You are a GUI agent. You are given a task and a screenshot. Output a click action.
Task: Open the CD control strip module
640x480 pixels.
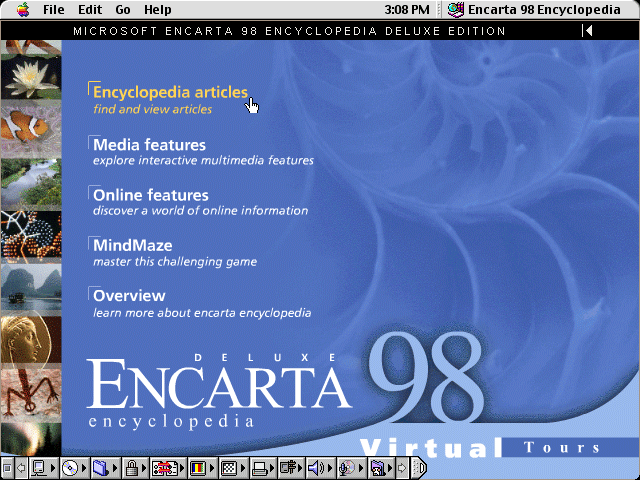69,468
